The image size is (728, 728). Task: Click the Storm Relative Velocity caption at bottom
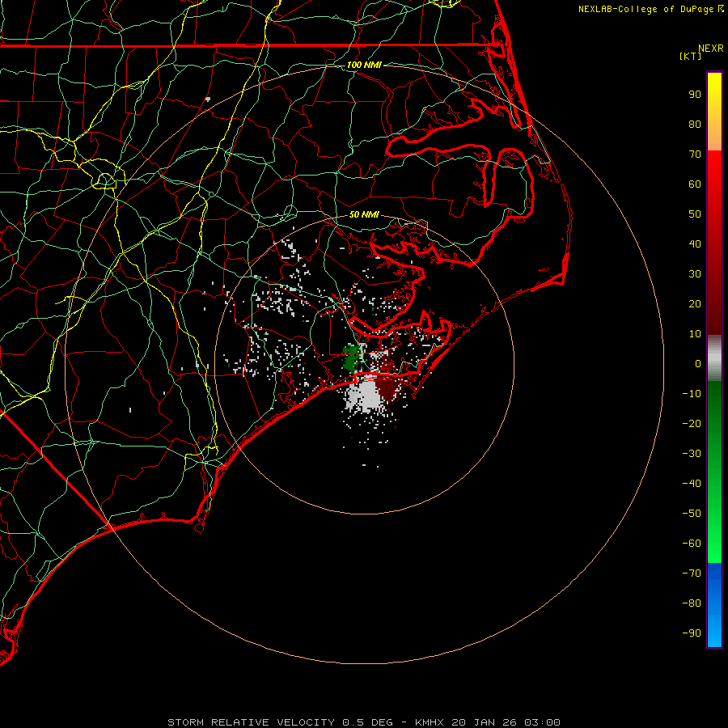coord(364,722)
